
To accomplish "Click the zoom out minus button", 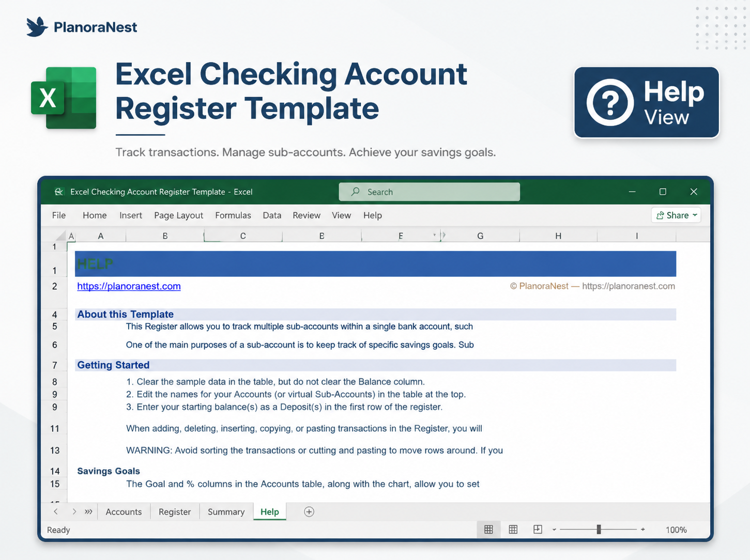I will [554, 530].
